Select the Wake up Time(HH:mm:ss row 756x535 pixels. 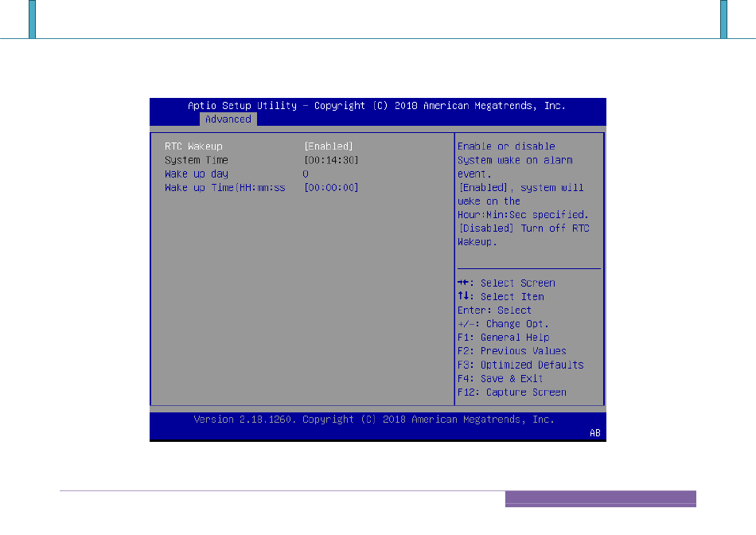(x=224, y=188)
